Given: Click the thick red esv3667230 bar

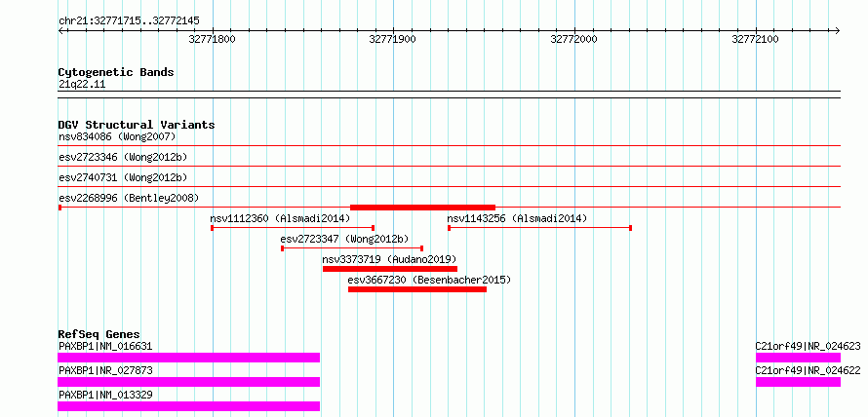Looking at the screenshot, I should tap(417, 289).
